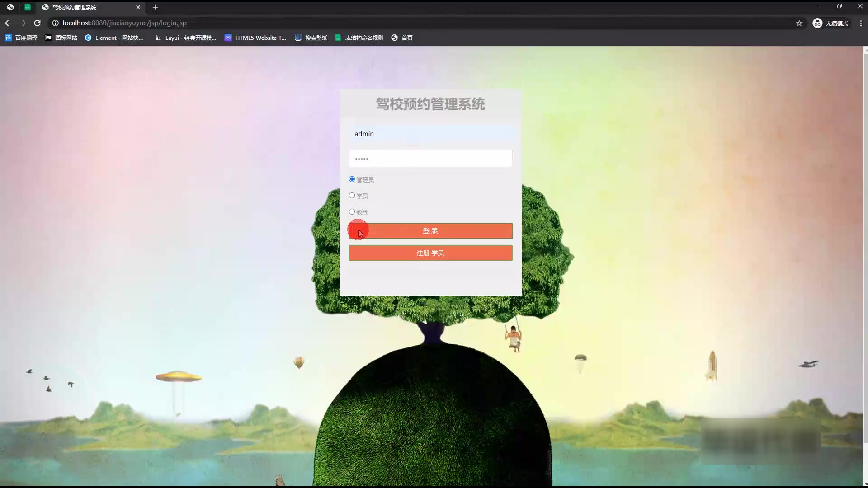Open the HTML5 Website T... bookmark
Viewport: 868px width, 488px height.
255,38
